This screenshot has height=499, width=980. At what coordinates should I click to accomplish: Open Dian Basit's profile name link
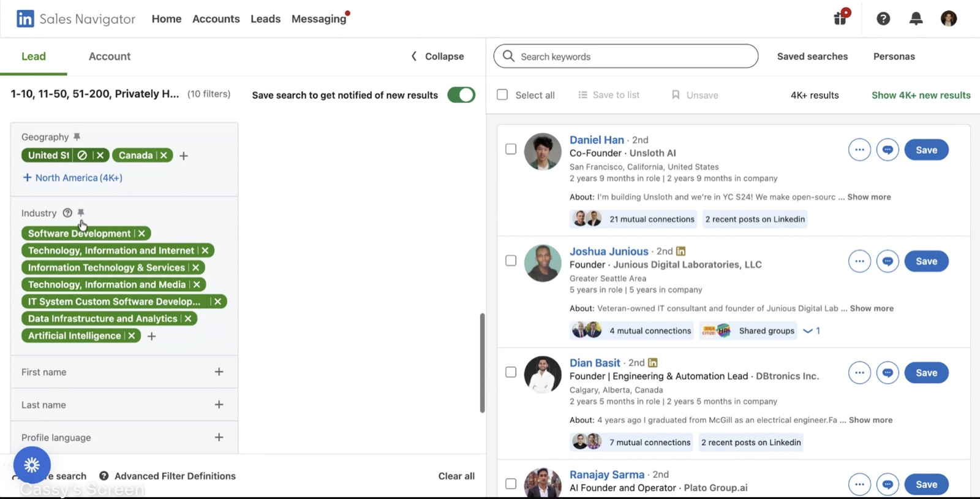(x=595, y=363)
